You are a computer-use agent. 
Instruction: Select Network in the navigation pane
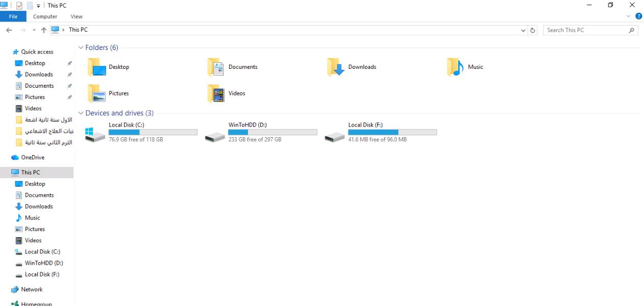pos(32,289)
